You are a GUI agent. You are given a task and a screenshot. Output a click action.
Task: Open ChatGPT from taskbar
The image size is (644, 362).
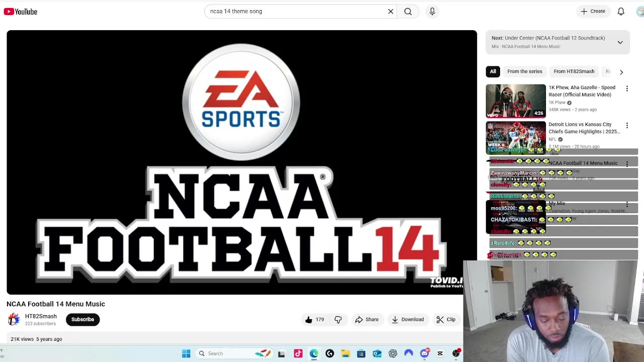pos(392,353)
